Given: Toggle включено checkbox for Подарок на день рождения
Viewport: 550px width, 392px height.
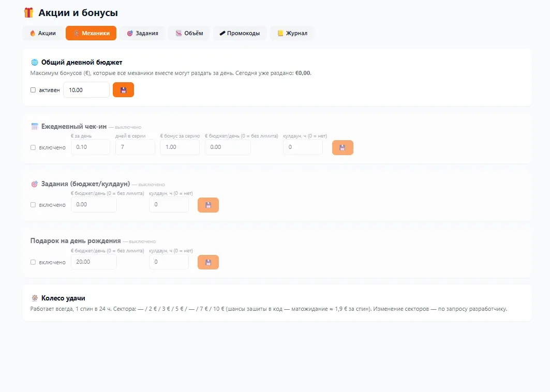Looking at the screenshot, I should click(x=33, y=262).
